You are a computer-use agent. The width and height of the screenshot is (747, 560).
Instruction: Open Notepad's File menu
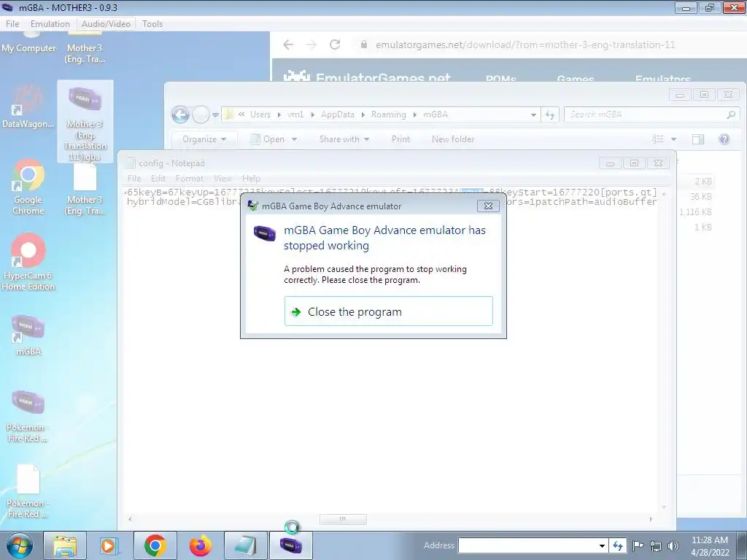[x=134, y=179]
